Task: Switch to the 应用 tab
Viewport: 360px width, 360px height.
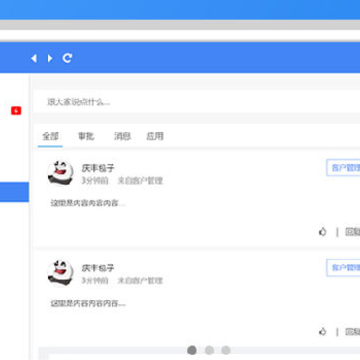Action: [x=155, y=136]
